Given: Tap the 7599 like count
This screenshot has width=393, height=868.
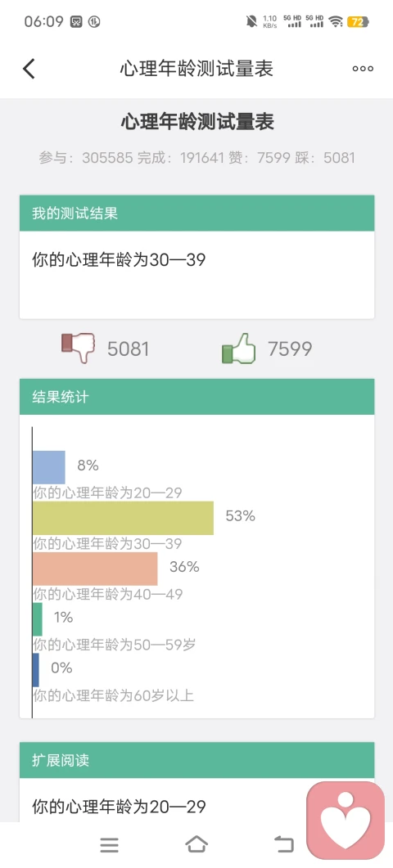Looking at the screenshot, I should (290, 349).
